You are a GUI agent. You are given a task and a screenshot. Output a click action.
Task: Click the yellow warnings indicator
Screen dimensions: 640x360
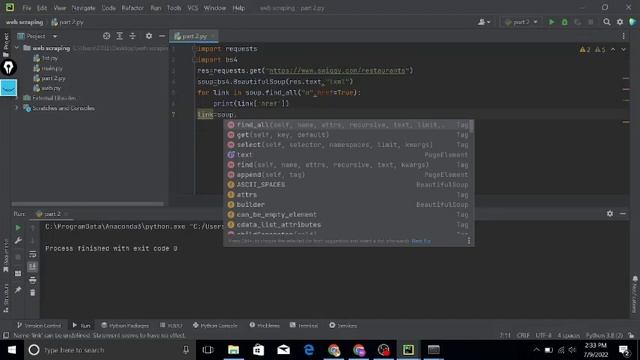click(585, 49)
